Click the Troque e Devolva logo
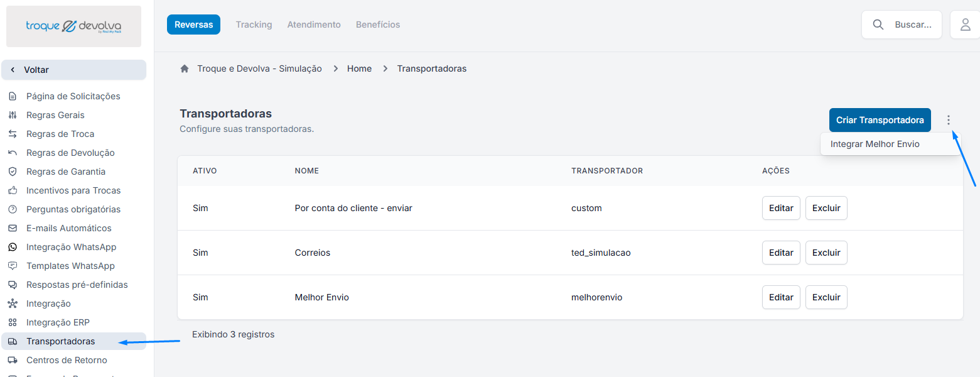The image size is (980, 377). (x=73, y=26)
